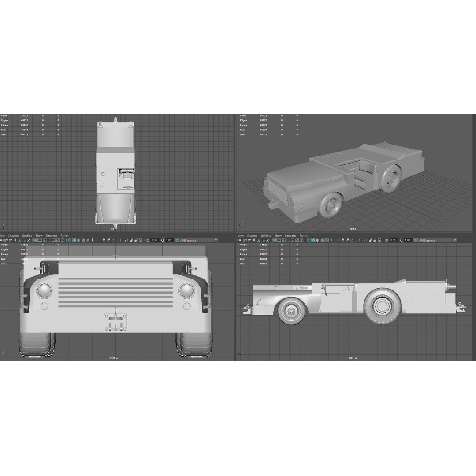Click 'persp' camera label in perspective viewport

pos(353,229)
